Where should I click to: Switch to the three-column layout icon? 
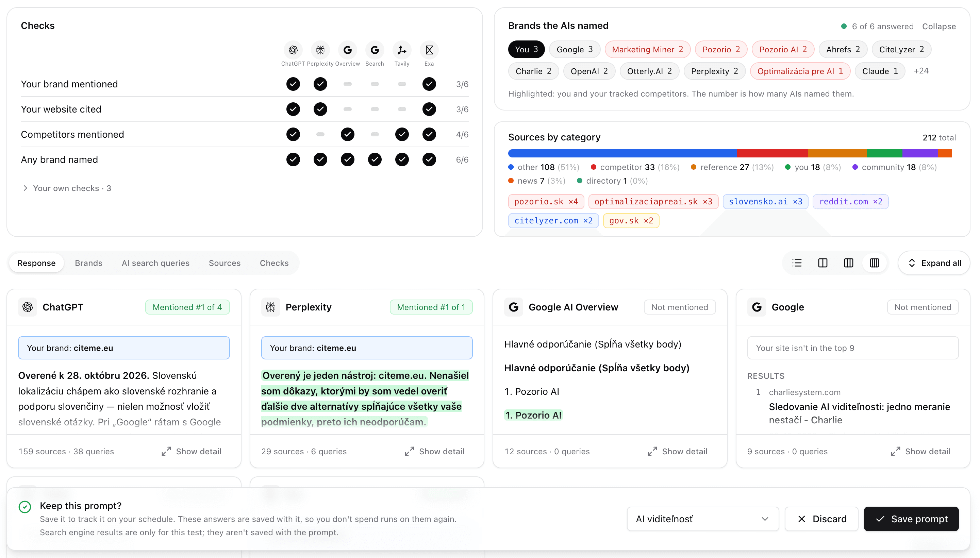[848, 263]
